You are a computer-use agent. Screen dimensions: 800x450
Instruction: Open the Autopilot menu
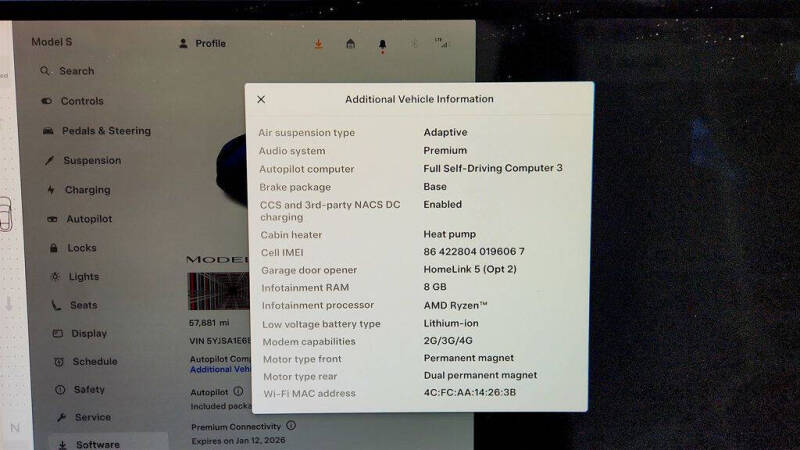[x=80, y=219]
